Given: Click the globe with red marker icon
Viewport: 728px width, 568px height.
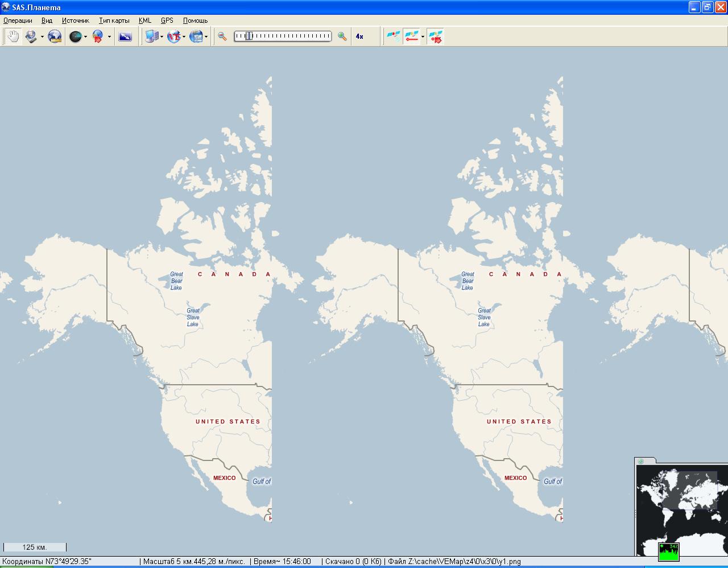Looking at the screenshot, I should click(x=98, y=36).
